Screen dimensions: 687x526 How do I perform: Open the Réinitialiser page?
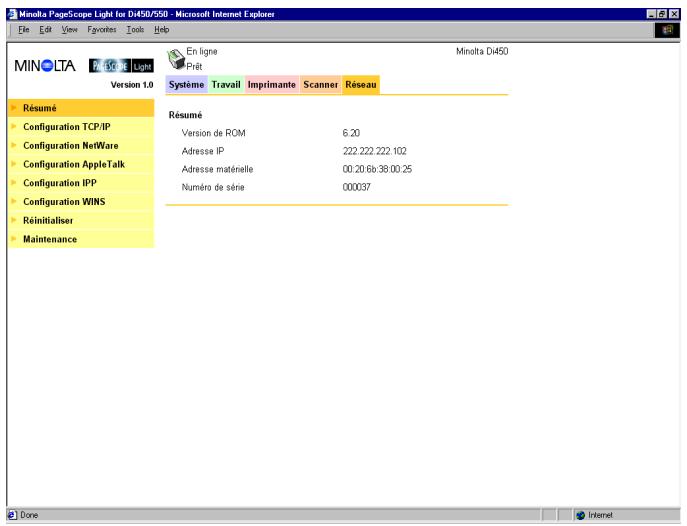pyautogui.click(x=81, y=220)
